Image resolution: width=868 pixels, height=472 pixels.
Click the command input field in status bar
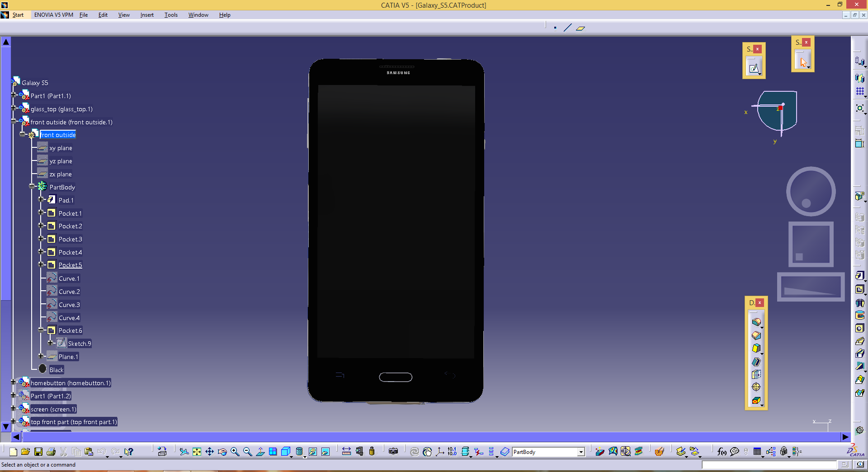coord(769,464)
